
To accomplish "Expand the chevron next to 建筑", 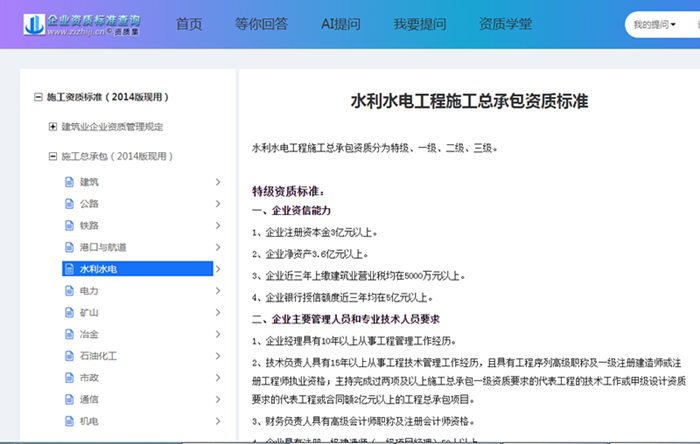I will [218, 182].
